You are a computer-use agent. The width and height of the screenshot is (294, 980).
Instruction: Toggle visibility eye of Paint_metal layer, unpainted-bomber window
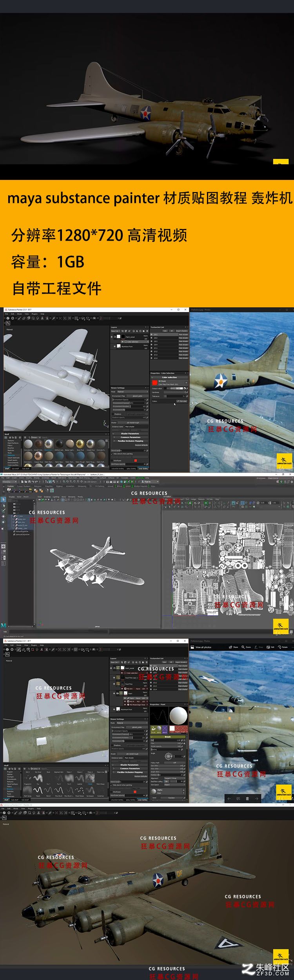112,337
